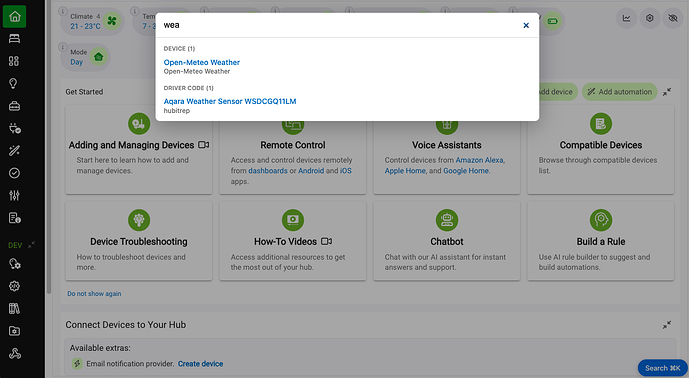Image resolution: width=689 pixels, height=378 pixels.
Task: Open the magic wand automation icon in sidebar
Action: [15, 151]
